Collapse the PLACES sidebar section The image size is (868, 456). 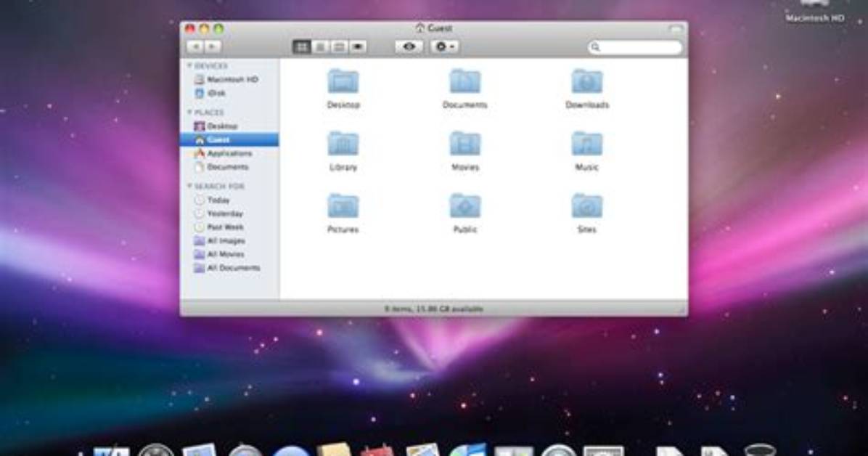point(190,112)
